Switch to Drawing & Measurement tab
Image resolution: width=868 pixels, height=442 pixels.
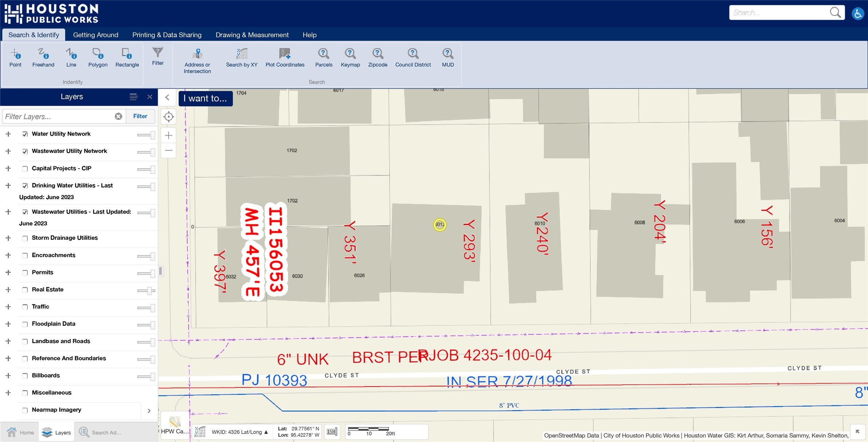[x=252, y=35]
